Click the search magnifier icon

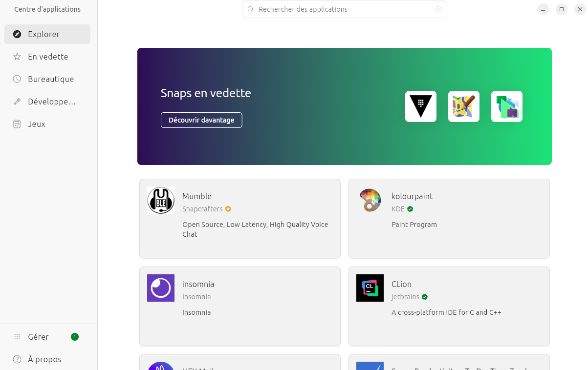[x=251, y=9]
